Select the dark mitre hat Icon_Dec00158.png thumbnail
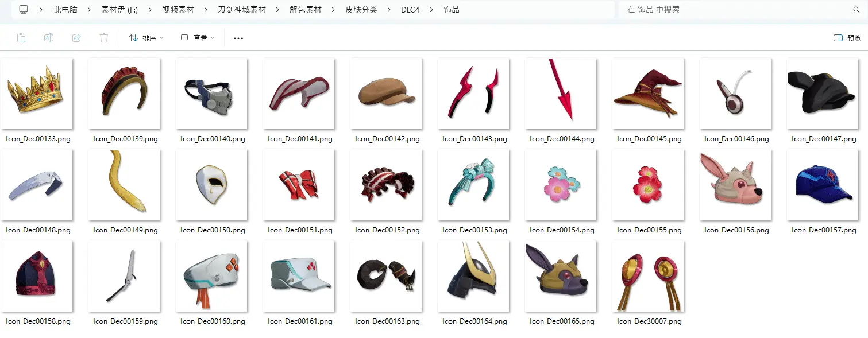Screen dimensions: 868x338 pos(37,276)
